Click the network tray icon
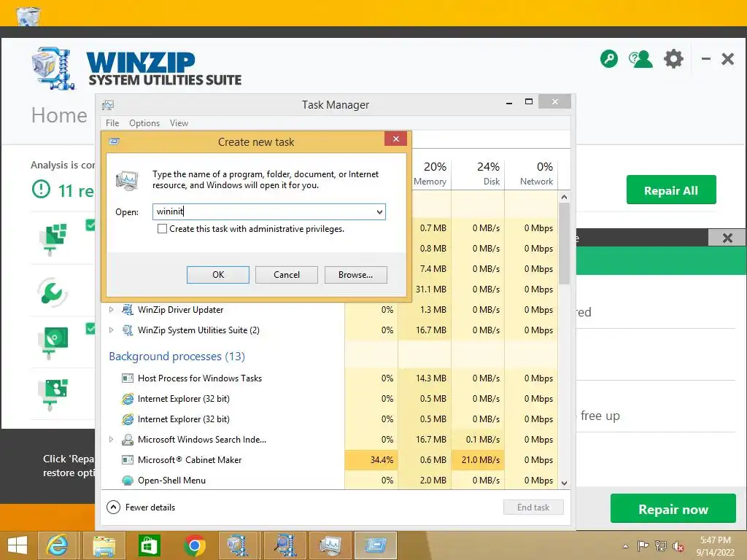The image size is (747, 560). [661, 545]
